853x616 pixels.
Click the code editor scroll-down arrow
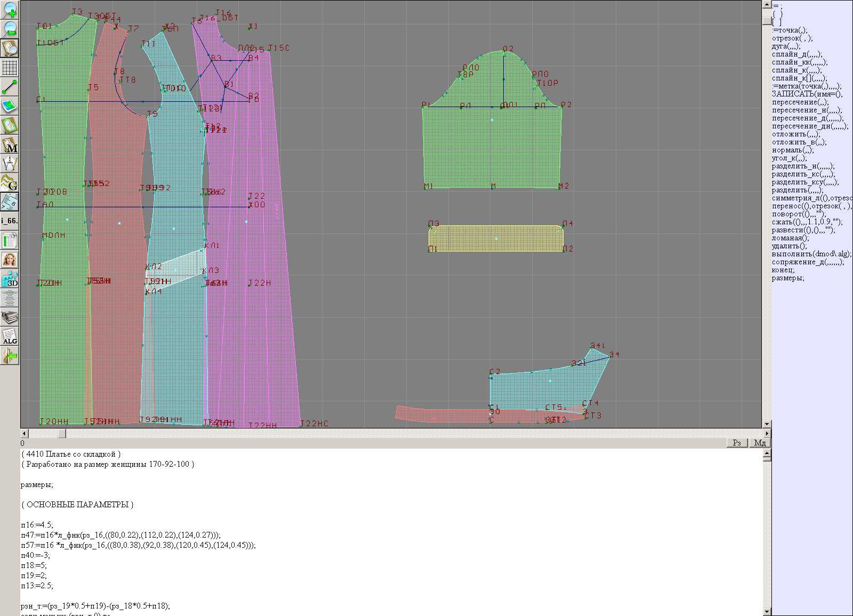click(767, 611)
